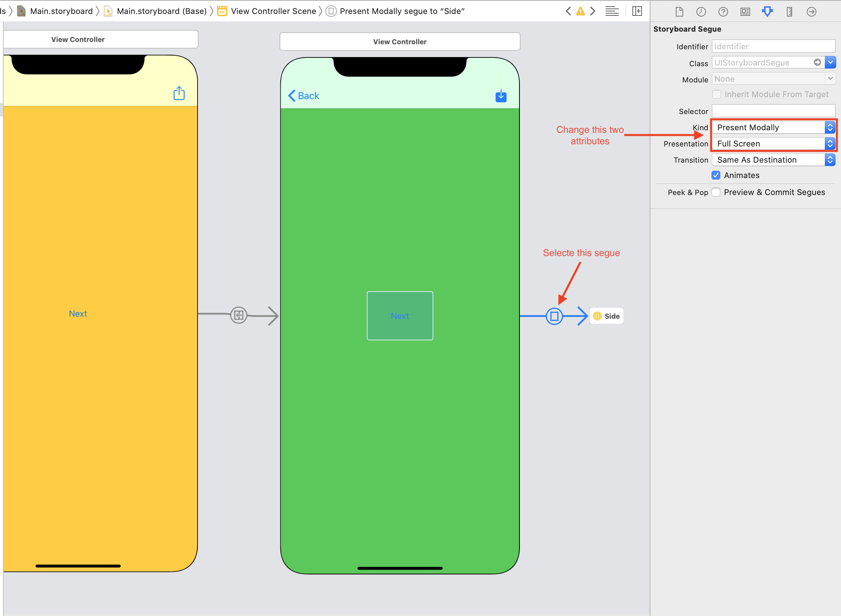Select the segue connection icon between controllers
The height and width of the screenshot is (616, 841).
(554, 315)
